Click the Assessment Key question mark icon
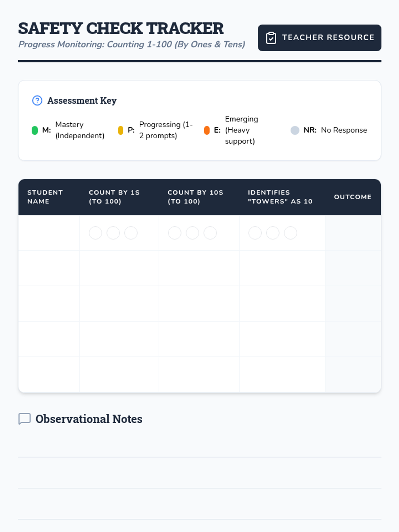 point(37,100)
